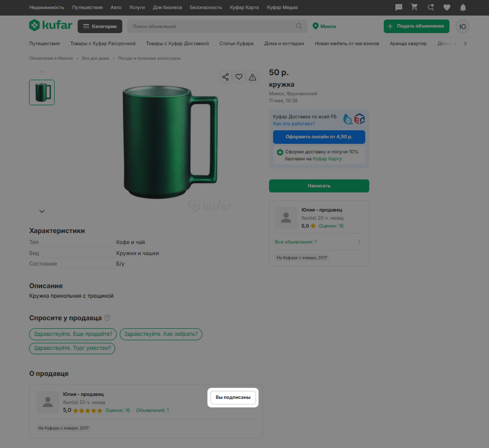489x448 pixels.
Task: Open Безопасность in the top menu
Action: 206,7
